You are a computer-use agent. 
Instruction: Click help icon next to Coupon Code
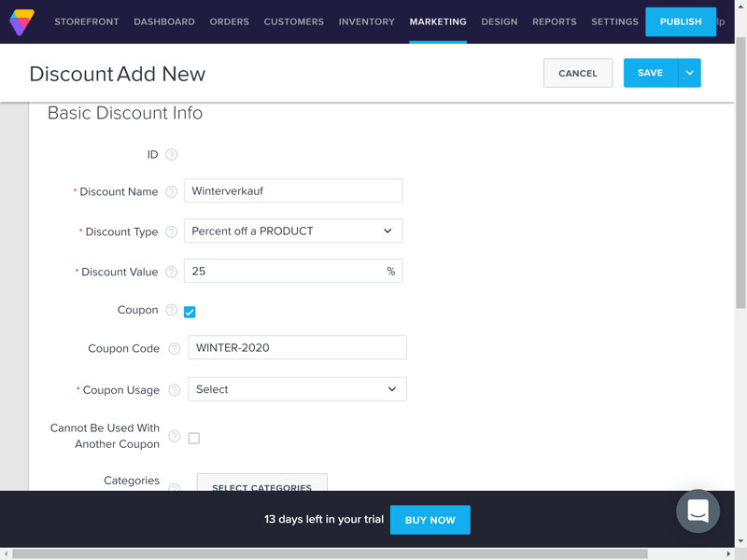click(x=174, y=348)
